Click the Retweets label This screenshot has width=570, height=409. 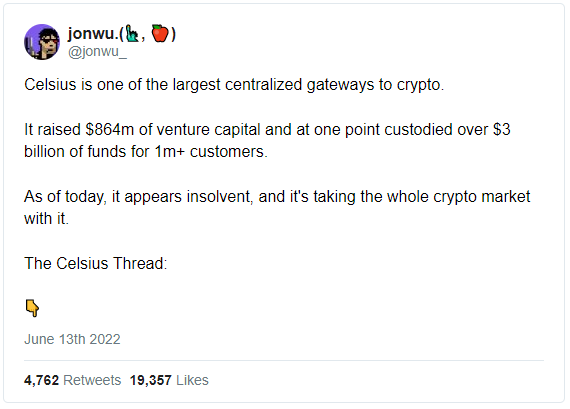(92, 380)
